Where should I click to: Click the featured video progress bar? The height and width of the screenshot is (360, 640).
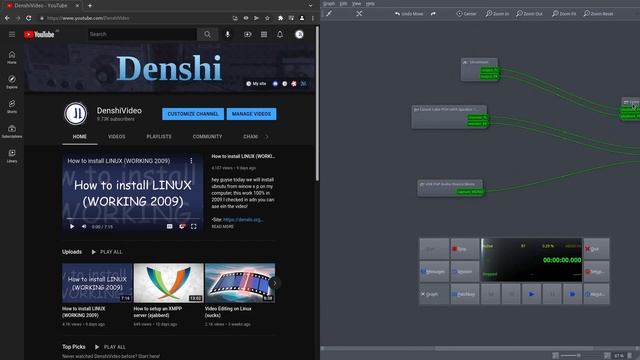(x=133, y=219)
